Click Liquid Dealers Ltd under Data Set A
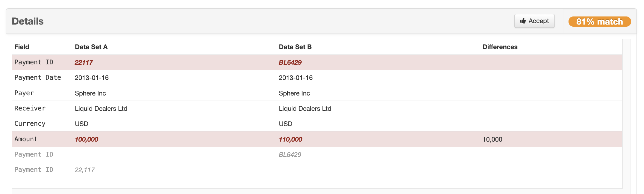 [x=101, y=108]
